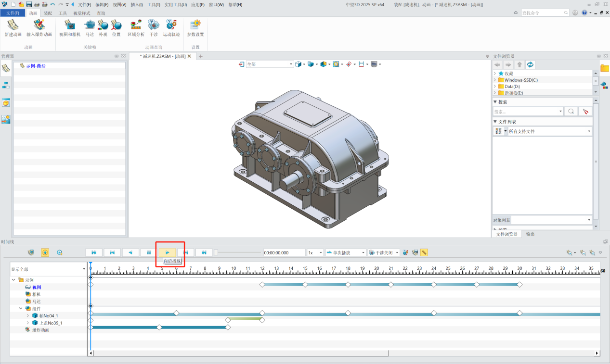
Task: Expand the 轴No04_1 component node
Action: point(28,316)
